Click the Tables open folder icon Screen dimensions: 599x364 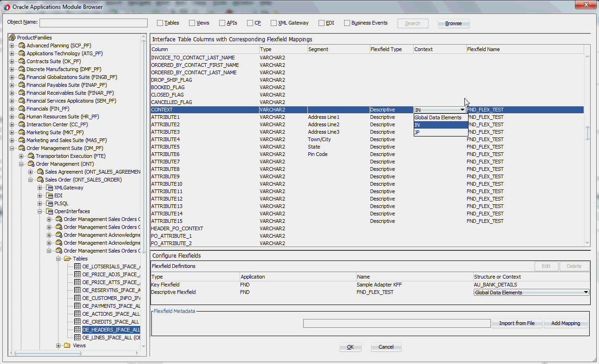67,259
